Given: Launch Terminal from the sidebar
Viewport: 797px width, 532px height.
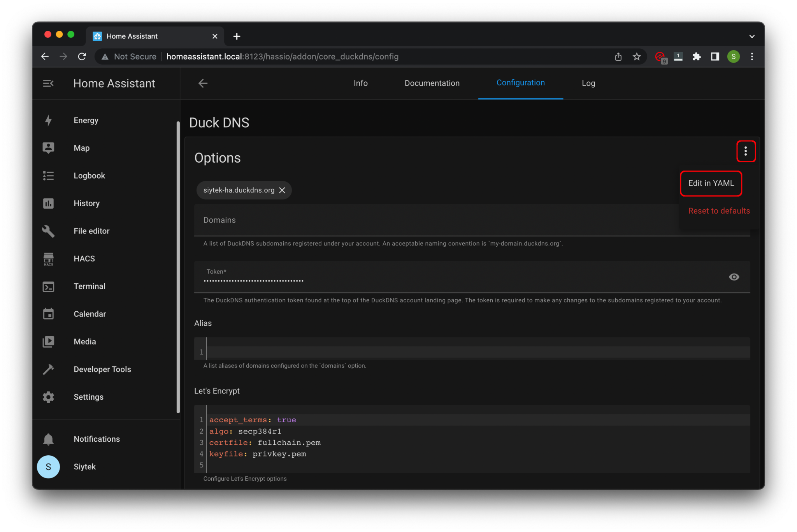Looking at the screenshot, I should pyautogui.click(x=48, y=286).
